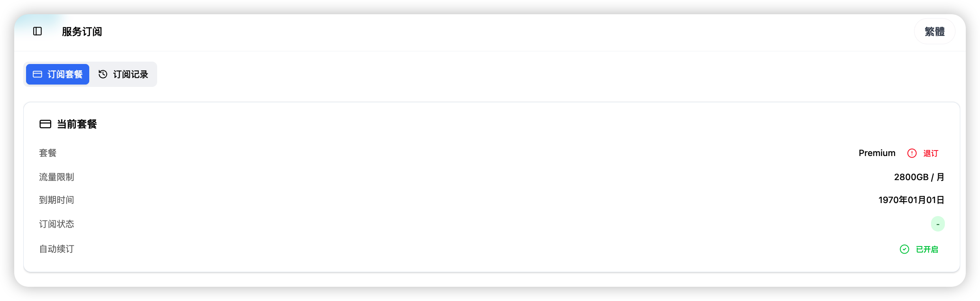
Task: Click the green check circle icon beside 已开启
Action: tap(904, 249)
